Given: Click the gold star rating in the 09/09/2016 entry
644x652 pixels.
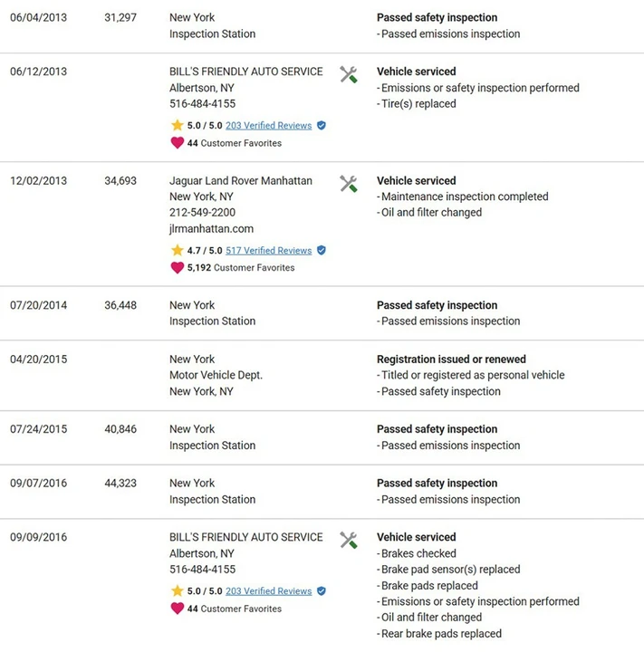Looking at the screenshot, I should (178, 590).
